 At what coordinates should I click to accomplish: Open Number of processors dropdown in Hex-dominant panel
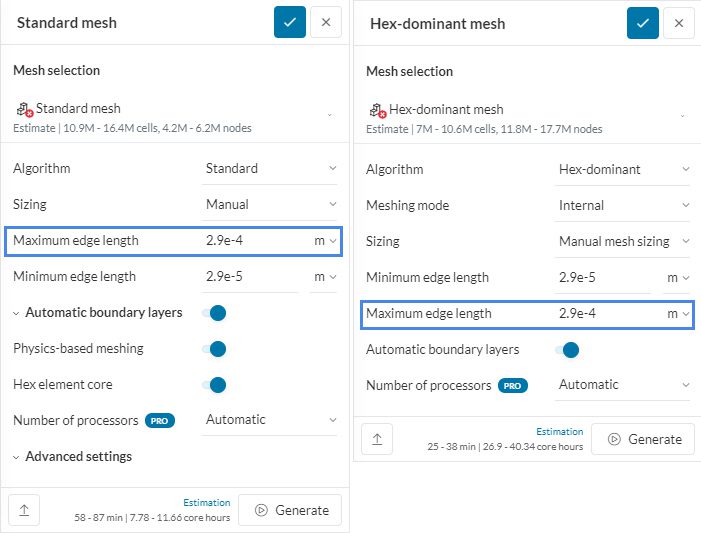point(624,384)
